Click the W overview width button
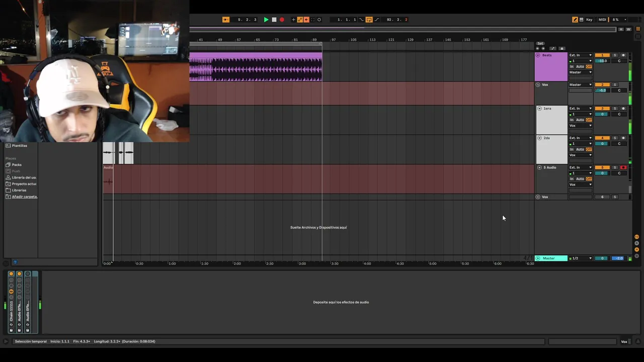The image size is (644, 362). pos(628,29)
